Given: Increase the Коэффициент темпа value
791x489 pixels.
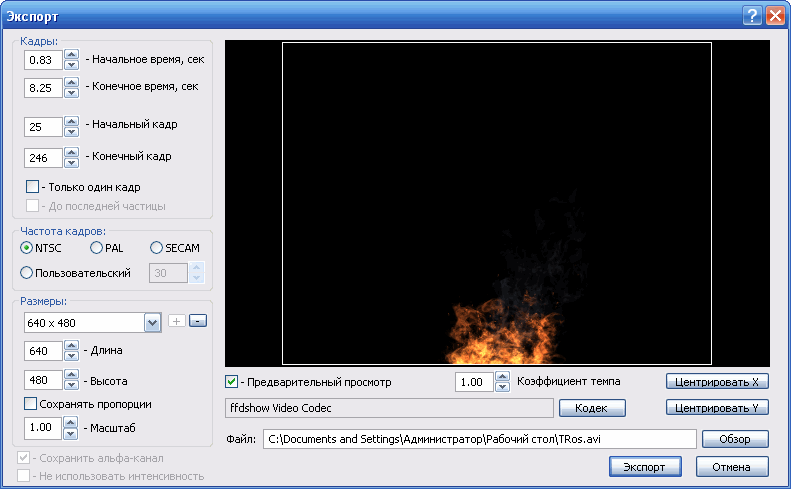Looking at the screenshot, I should 502,377.
